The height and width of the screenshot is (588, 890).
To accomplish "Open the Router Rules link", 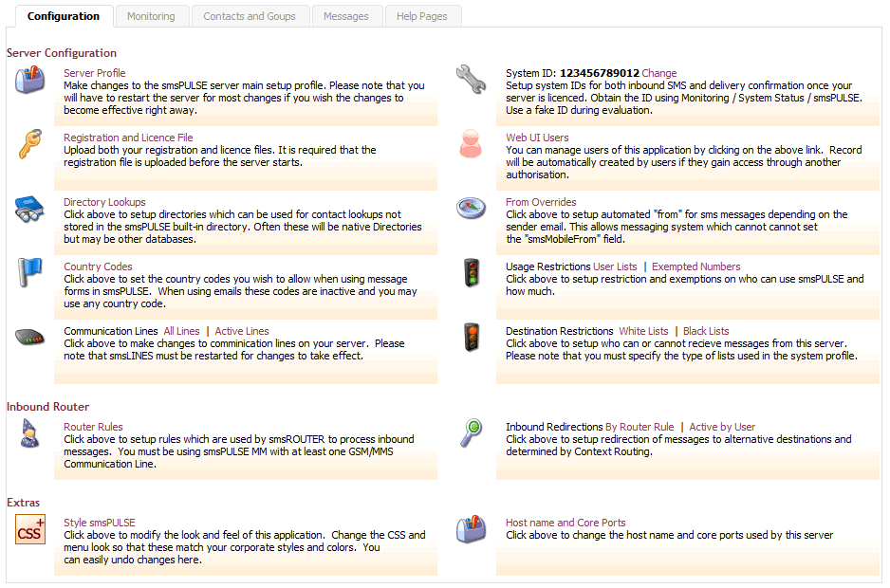I will [93, 428].
